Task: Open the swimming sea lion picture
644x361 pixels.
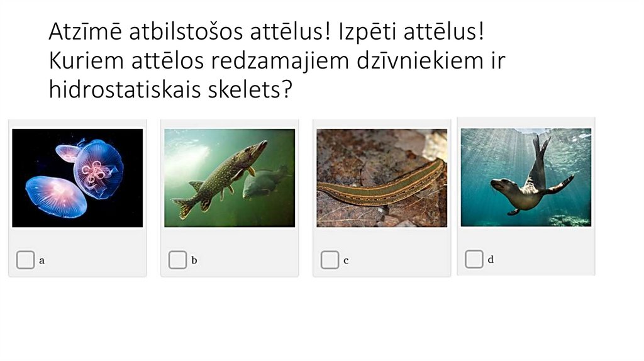Action: pyautogui.click(x=526, y=177)
